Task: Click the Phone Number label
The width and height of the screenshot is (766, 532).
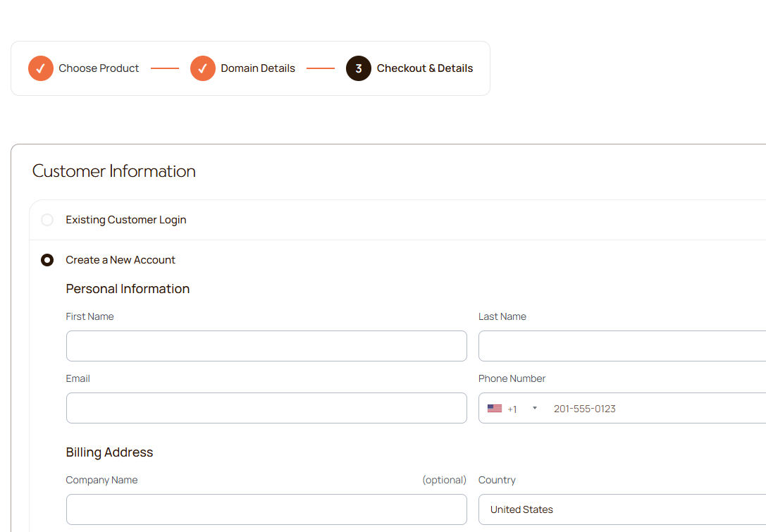Action: (x=512, y=378)
